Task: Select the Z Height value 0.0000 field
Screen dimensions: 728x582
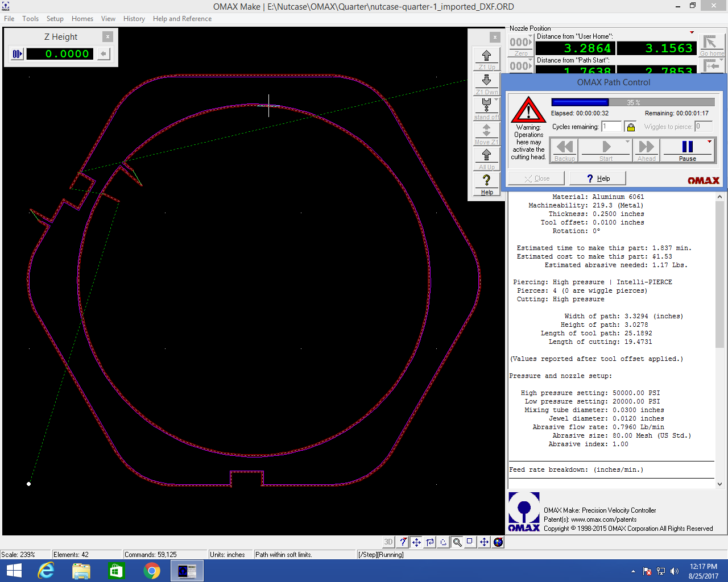Action: [x=60, y=54]
